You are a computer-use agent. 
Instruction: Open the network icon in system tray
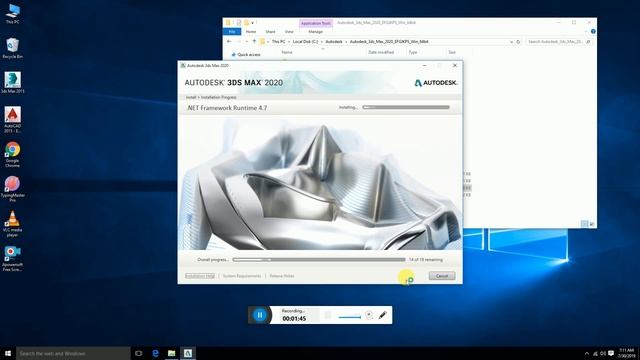[595, 353]
